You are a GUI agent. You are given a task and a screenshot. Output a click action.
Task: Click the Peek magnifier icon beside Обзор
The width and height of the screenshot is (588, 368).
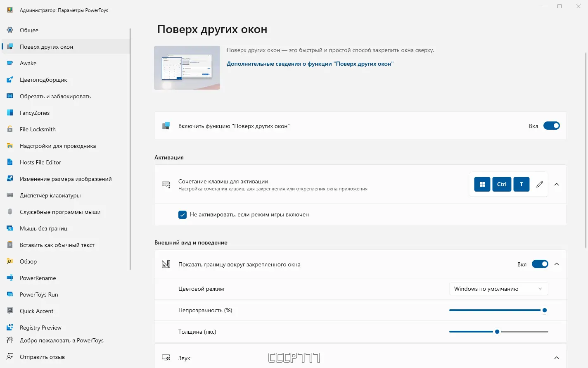tap(10, 261)
